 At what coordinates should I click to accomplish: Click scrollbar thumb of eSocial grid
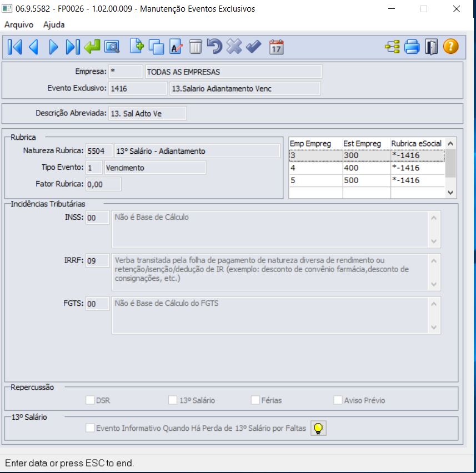pos(450,163)
